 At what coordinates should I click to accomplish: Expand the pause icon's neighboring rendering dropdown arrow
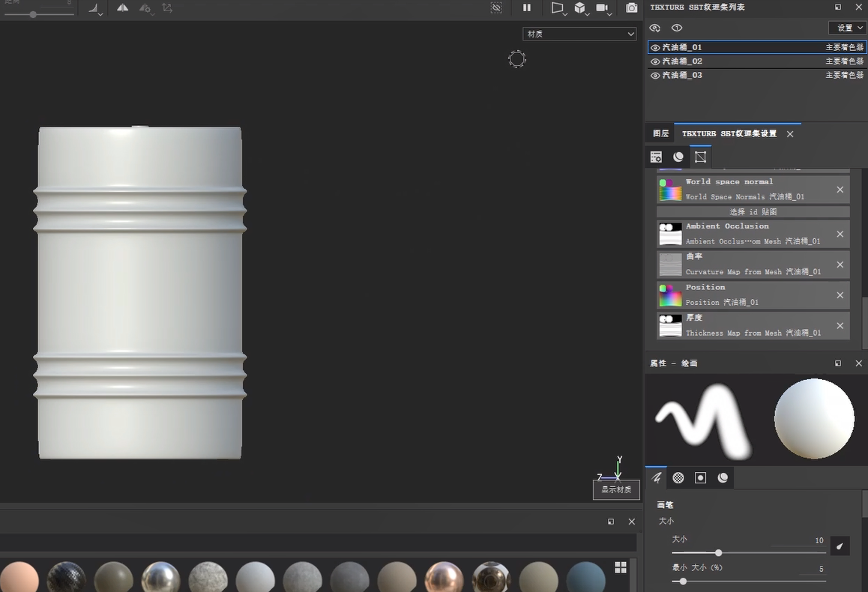coord(566,13)
